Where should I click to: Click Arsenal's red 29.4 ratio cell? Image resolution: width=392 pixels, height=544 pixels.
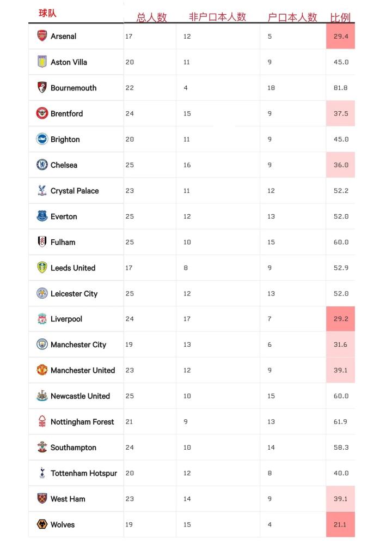point(341,37)
